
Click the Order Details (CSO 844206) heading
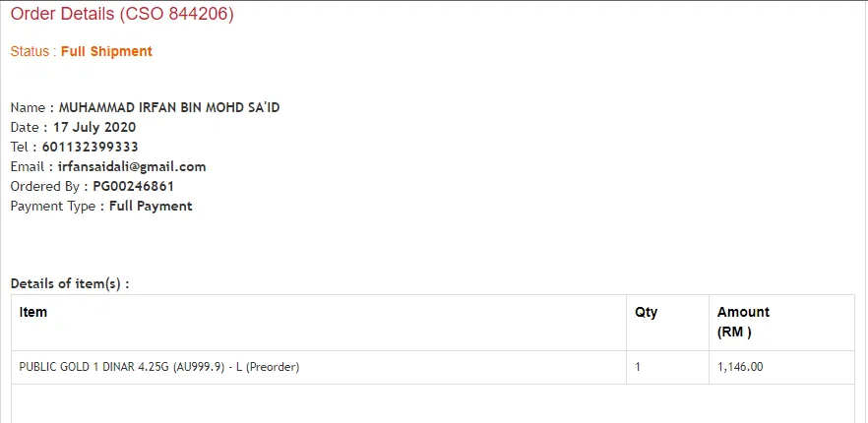pos(122,15)
